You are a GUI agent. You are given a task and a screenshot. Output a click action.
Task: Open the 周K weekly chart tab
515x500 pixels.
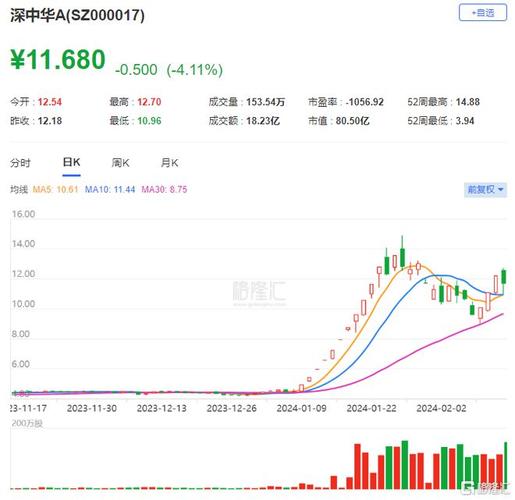tap(120, 163)
